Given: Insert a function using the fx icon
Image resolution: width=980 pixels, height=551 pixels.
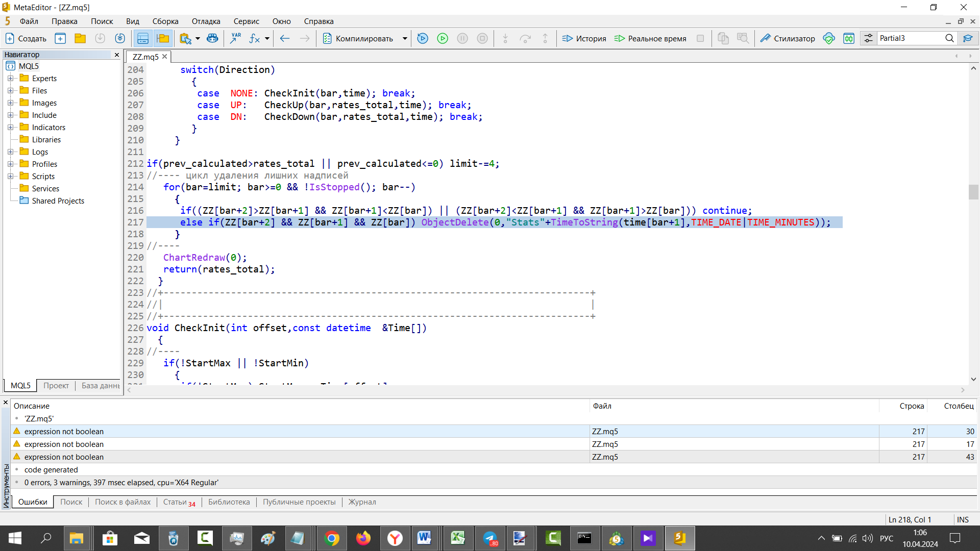Looking at the screenshot, I should [255, 38].
